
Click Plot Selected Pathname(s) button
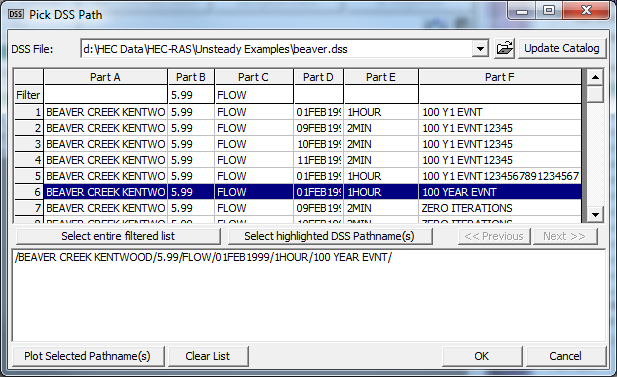(88, 356)
